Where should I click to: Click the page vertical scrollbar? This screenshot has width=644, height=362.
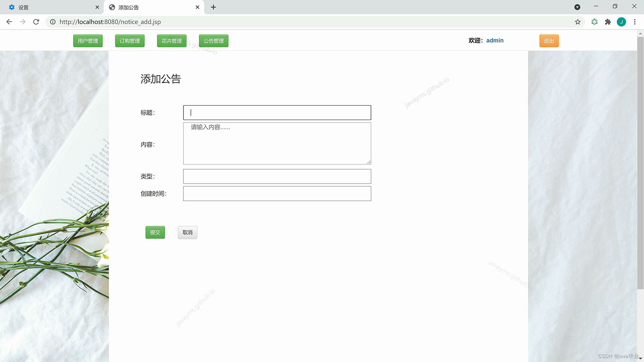pos(640,163)
